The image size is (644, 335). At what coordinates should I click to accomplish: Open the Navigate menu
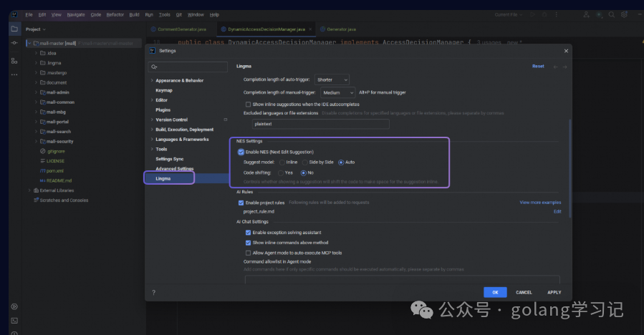[76, 15]
